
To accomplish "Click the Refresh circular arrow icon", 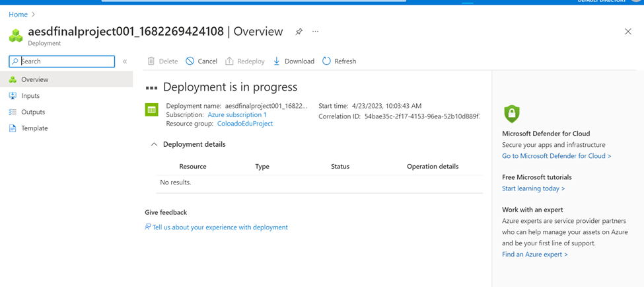I will coord(326,61).
